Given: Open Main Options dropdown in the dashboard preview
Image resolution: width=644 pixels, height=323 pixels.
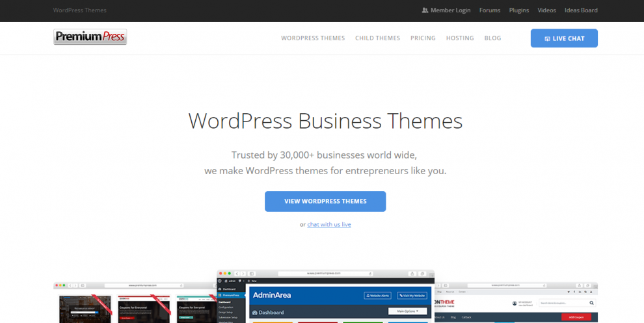Looking at the screenshot, I should pyautogui.click(x=407, y=311).
